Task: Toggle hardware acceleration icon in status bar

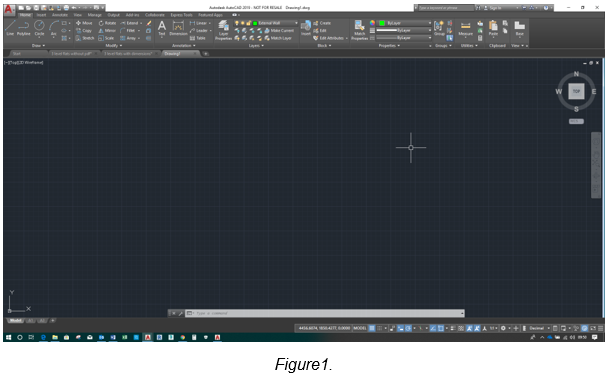Action: coord(585,328)
